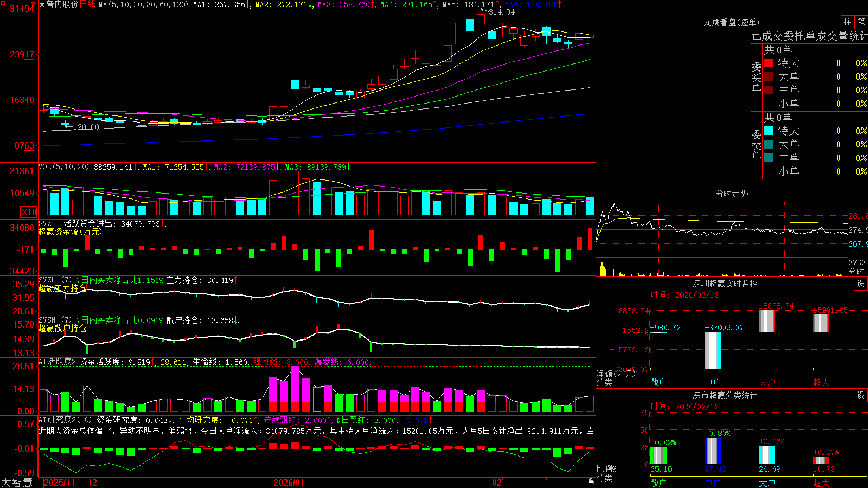
Task: Click the lock icon on the timeline bar
Action: click(x=591, y=481)
